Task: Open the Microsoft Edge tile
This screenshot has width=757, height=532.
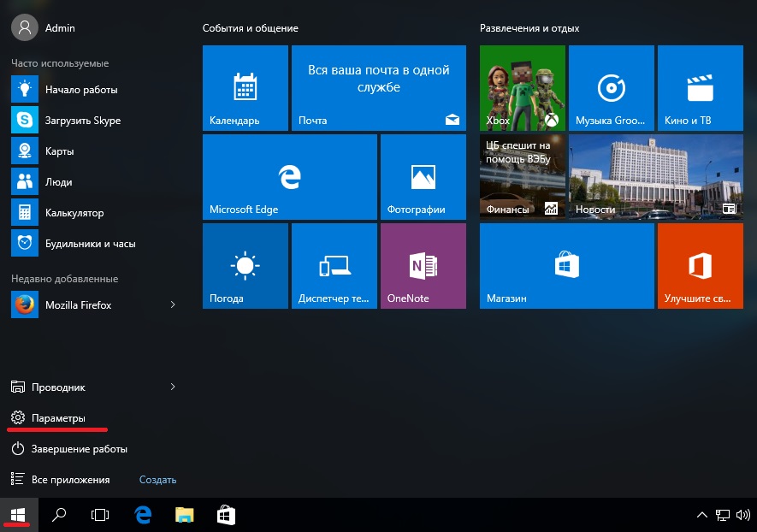Action: [289, 176]
